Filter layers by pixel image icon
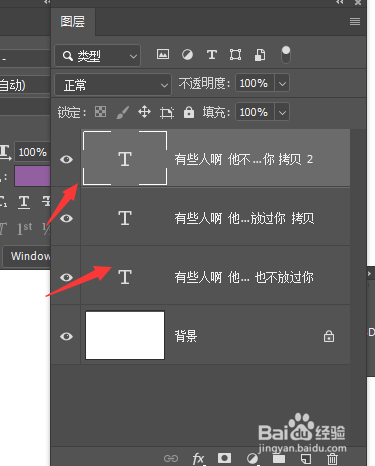Screen dimensions: 375x466 (x=163, y=54)
